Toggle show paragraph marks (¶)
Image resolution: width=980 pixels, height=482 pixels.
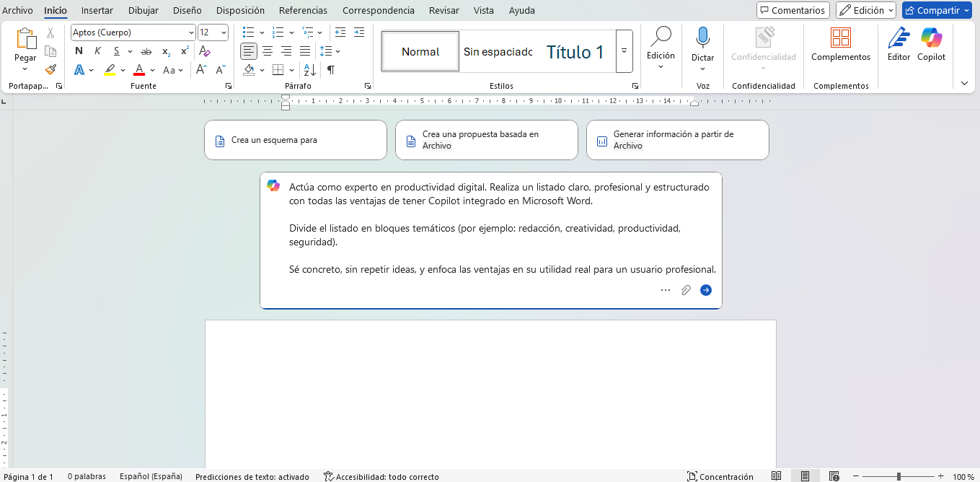330,70
